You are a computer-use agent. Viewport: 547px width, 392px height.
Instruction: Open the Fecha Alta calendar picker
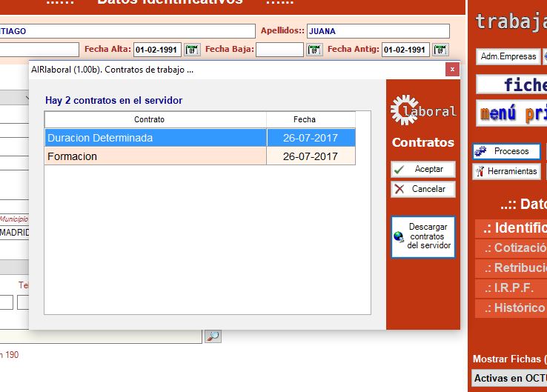pos(192,50)
